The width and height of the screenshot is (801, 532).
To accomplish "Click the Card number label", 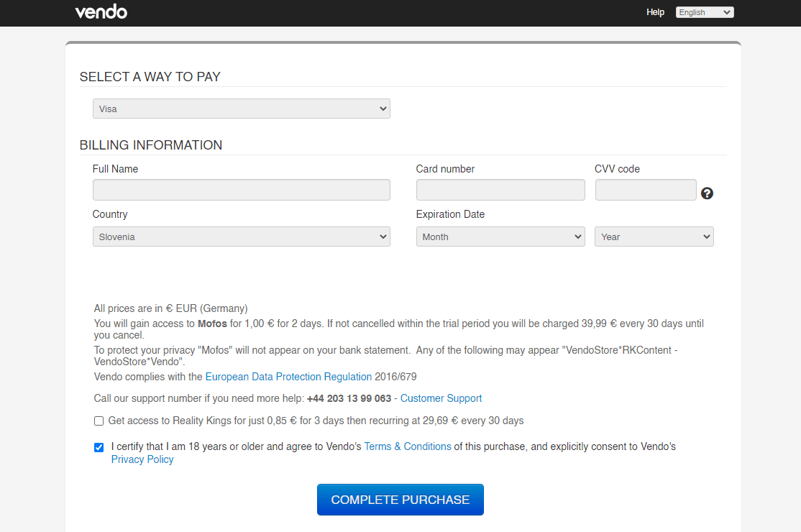I will [x=445, y=169].
